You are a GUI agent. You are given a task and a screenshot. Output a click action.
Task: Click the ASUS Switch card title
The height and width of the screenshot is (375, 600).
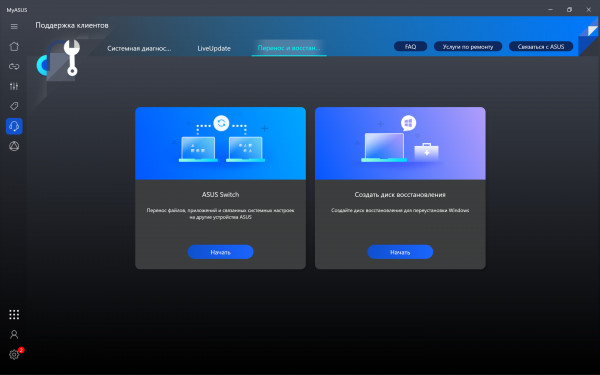tap(220, 194)
